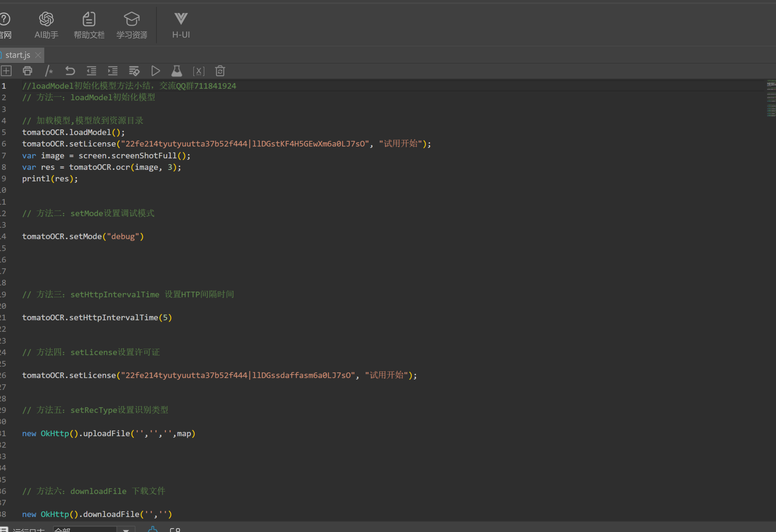The height and width of the screenshot is (532, 776).
Task: Click the 方法四 setLicense comment line
Action: click(x=91, y=352)
